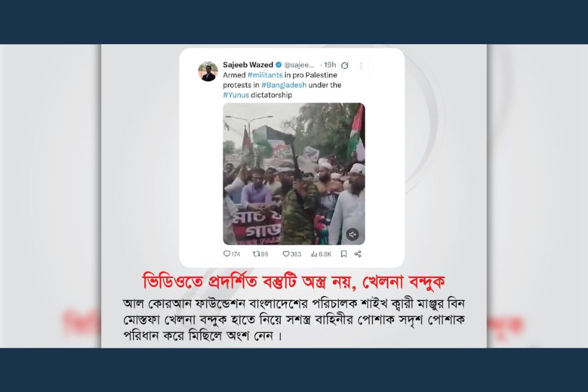
Task: Click the 19h timestamp
Action: (330, 65)
